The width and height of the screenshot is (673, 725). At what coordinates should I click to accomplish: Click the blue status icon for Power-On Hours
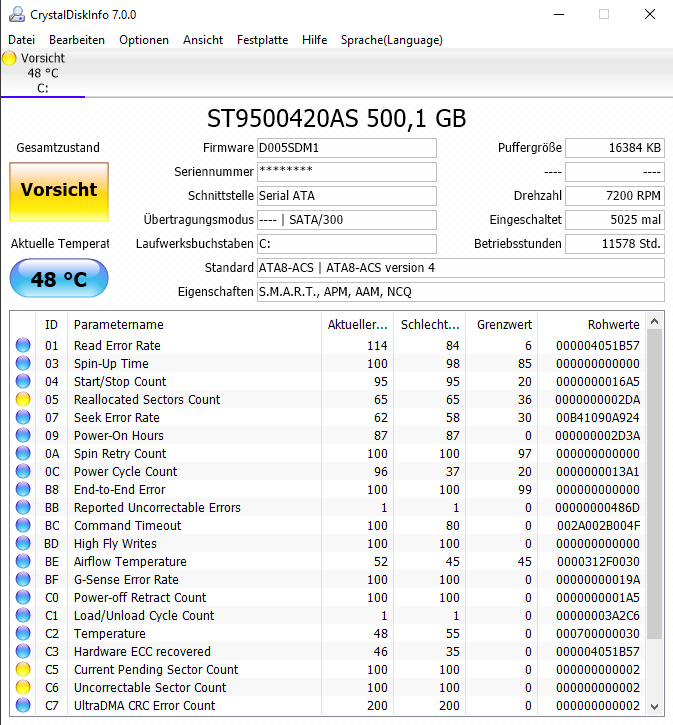pos(23,435)
